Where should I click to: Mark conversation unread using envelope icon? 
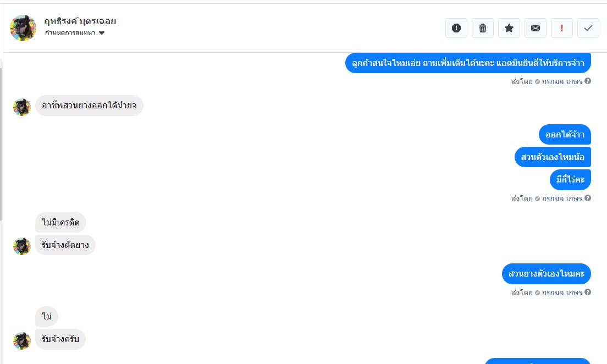[x=535, y=28]
